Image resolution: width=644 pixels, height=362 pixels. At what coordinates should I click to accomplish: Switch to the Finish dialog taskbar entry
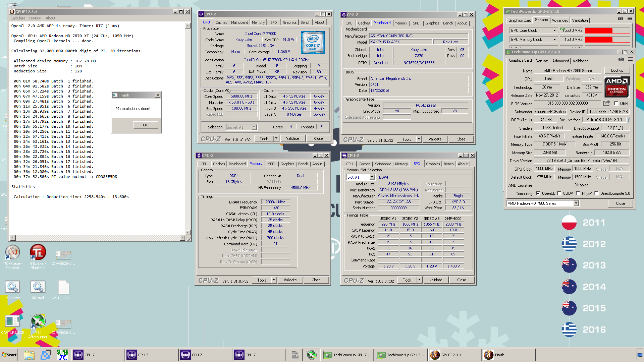[x=508, y=355]
